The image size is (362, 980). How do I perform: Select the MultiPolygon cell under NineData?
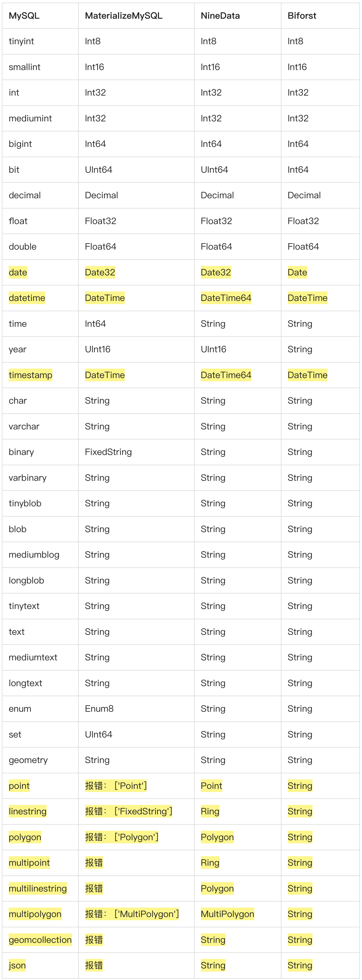[227, 914]
